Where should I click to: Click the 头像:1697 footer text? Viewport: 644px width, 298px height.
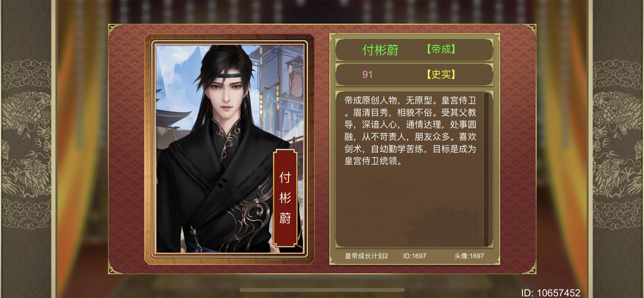469,256
